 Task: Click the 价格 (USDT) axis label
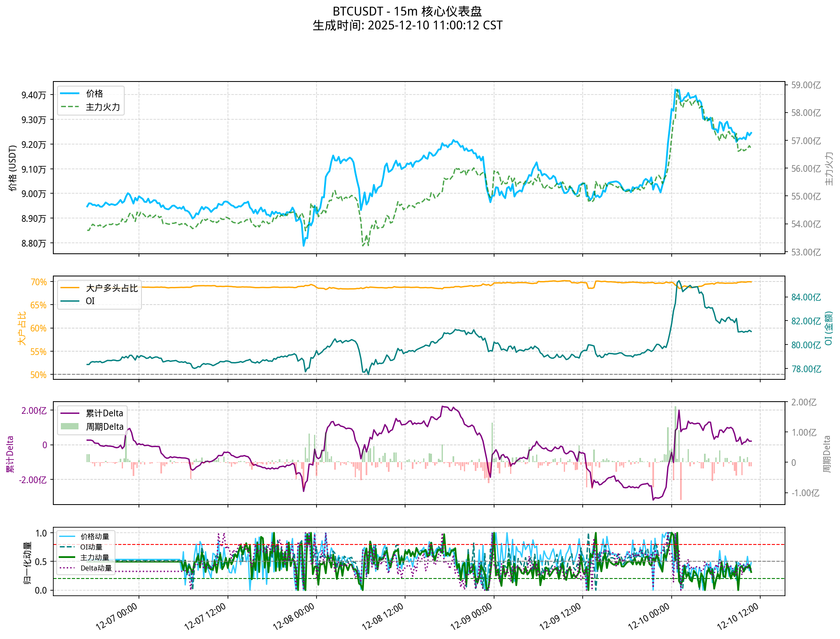pos(12,168)
